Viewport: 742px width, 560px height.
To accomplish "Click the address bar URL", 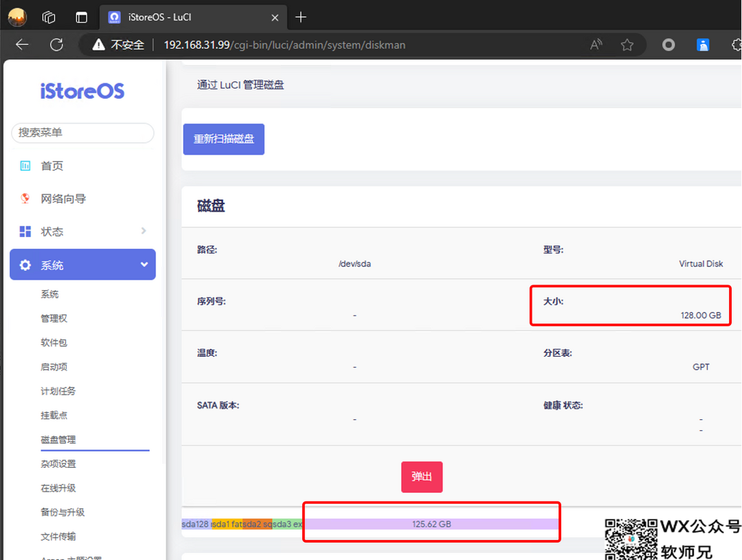I will click(284, 45).
